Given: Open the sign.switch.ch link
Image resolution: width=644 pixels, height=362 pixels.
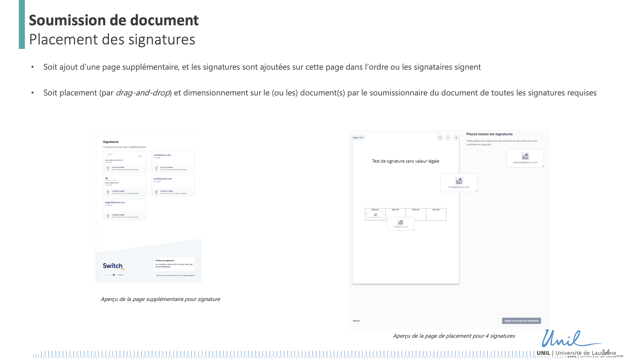Looking at the screenshot, I should (x=189, y=275).
